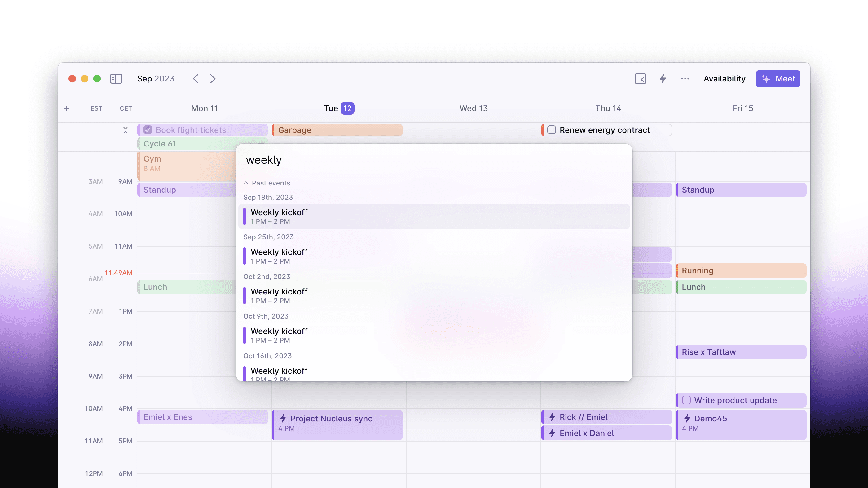The width and height of the screenshot is (868, 488).
Task: Click the purple bar of Oct 9th kickoff
Action: coord(244,335)
